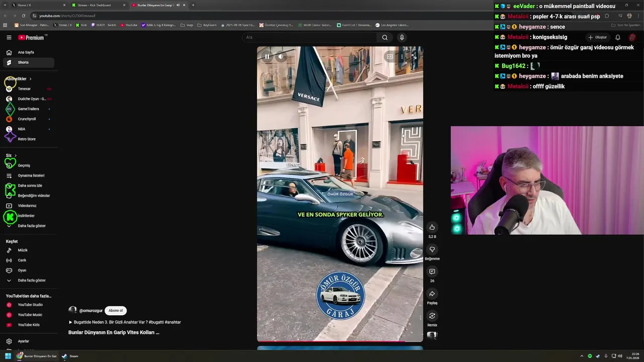
Task: Open Videolarınız page
Action: (29, 206)
